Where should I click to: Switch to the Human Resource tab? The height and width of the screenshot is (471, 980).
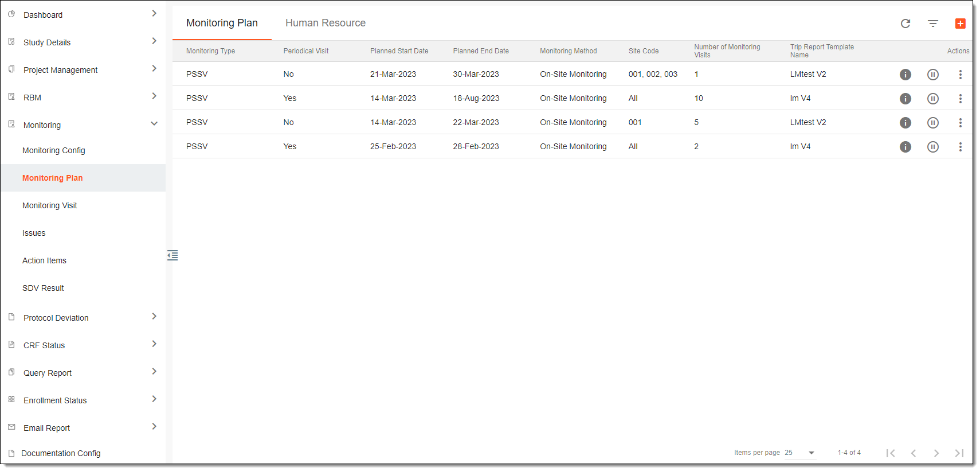pyautogui.click(x=326, y=23)
